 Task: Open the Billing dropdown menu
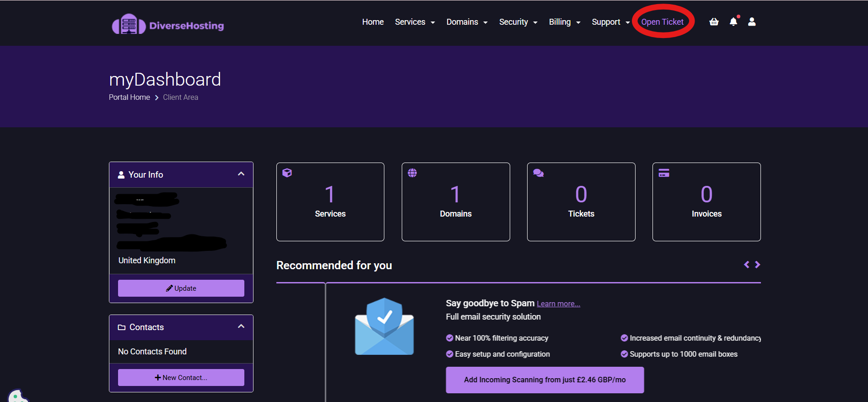click(x=564, y=22)
